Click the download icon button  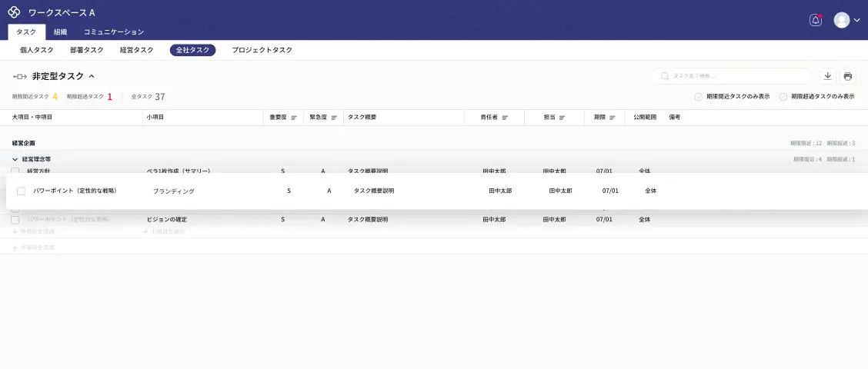827,76
